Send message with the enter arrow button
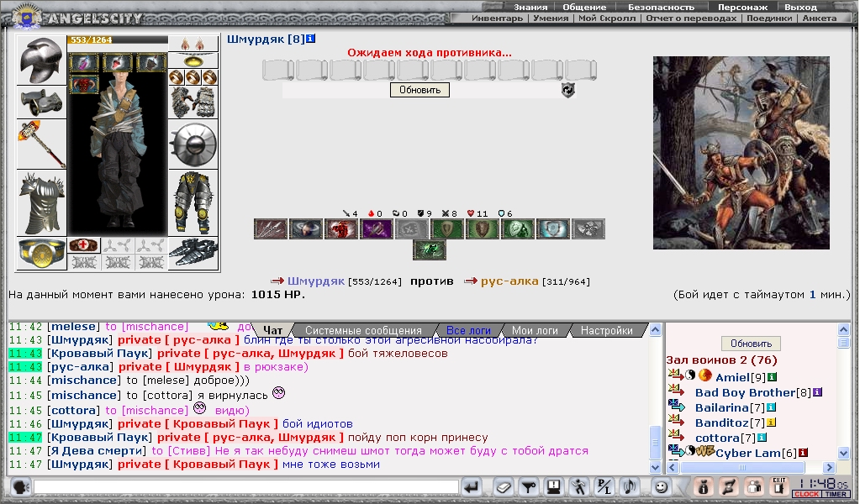The image size is (860, 504). coord(472,486)
